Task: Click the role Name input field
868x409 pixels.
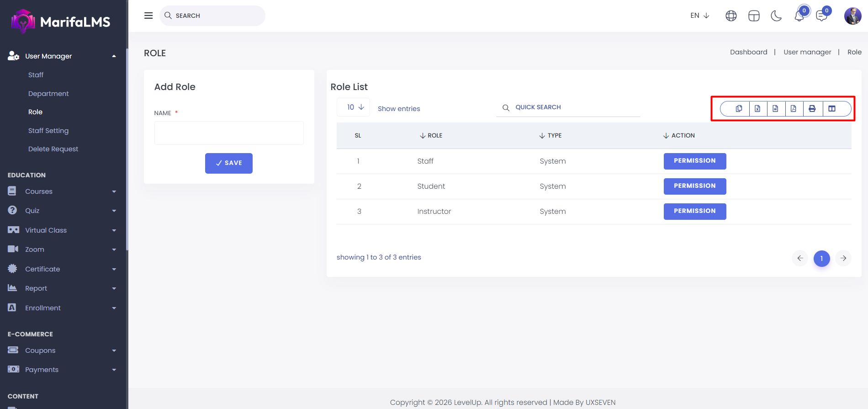Action: [229, 133]
